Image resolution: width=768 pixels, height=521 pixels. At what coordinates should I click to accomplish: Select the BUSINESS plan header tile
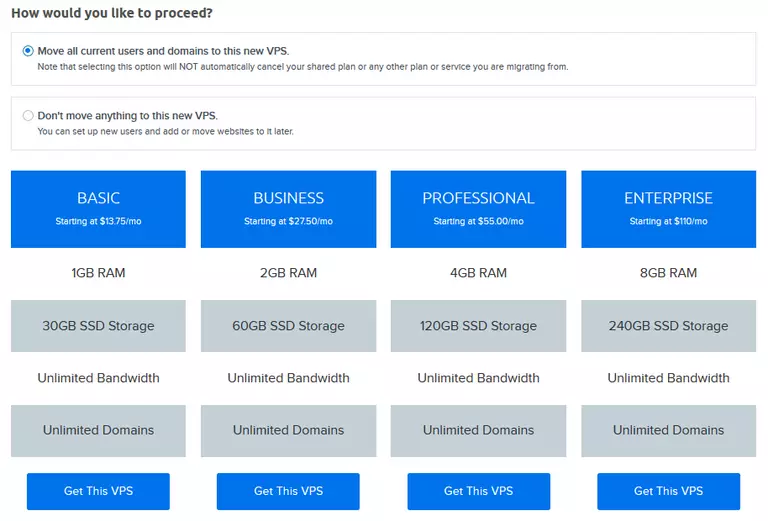(x=288, y=208)
